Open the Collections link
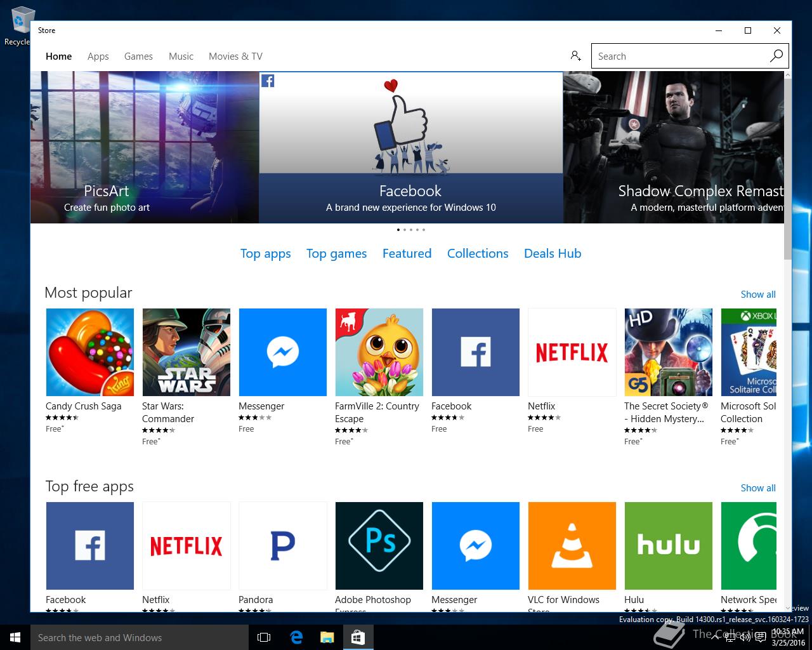 478,253
